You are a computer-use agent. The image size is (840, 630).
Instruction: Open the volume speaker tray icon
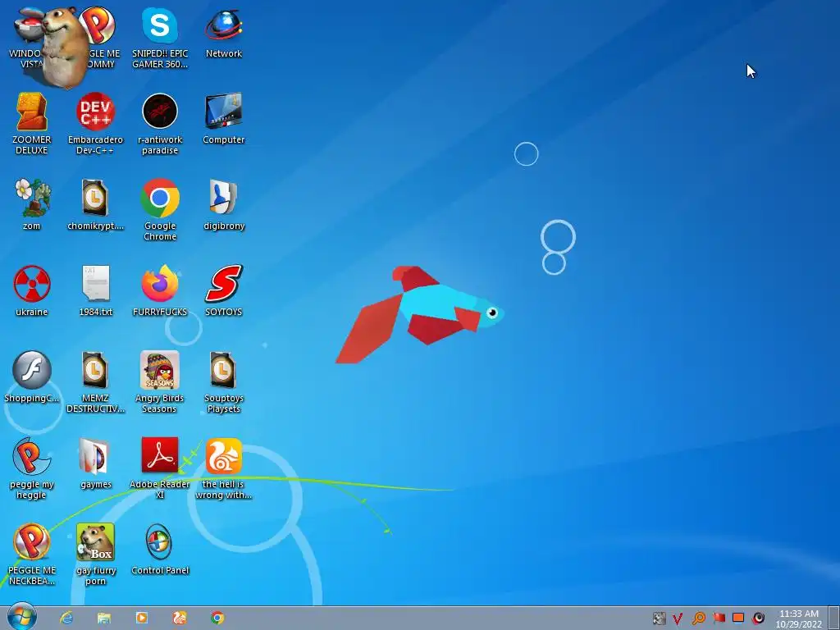click(758, 619)
